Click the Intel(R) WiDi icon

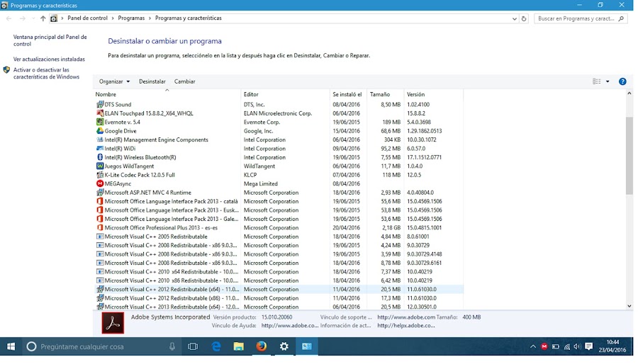tap(100, 149)
